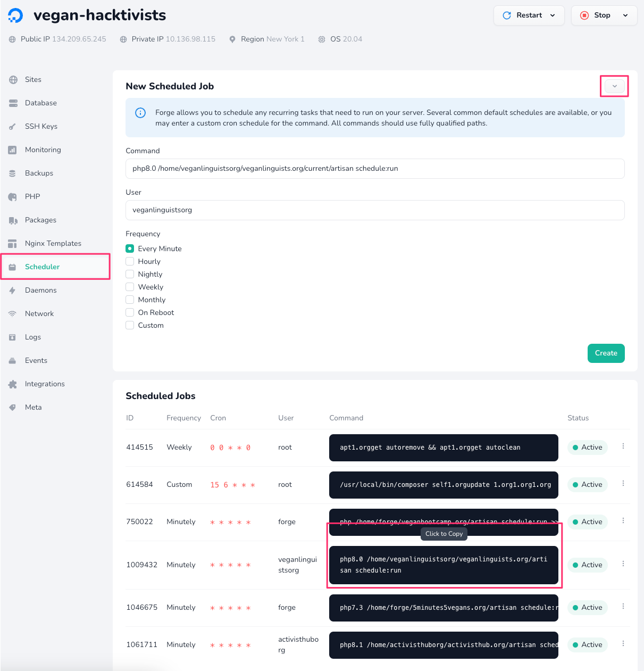This screenshot has height=671, width=644.
Task: Click the Network wifi icon in sidebar
Action: 13,314
